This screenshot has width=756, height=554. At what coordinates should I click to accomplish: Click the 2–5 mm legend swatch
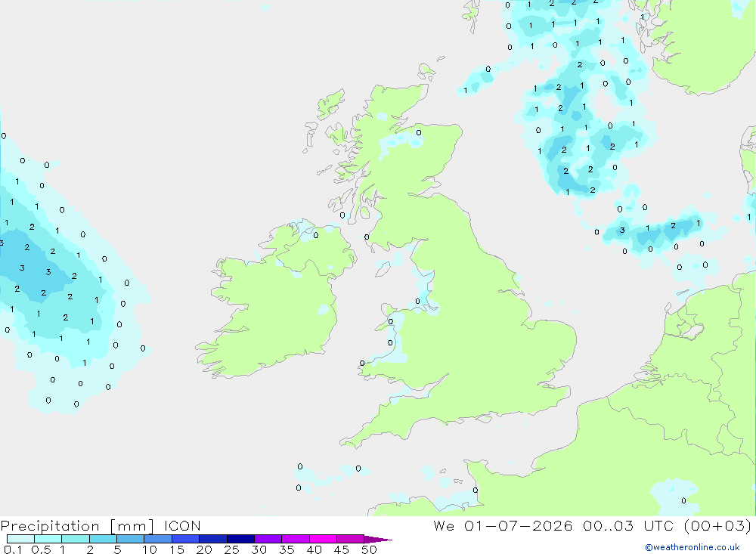tap(103, 539)
